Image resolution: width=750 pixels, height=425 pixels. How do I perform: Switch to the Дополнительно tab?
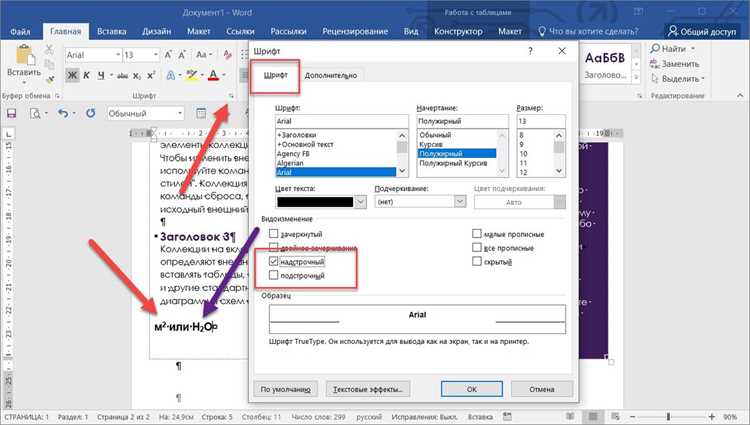point(331,76)
